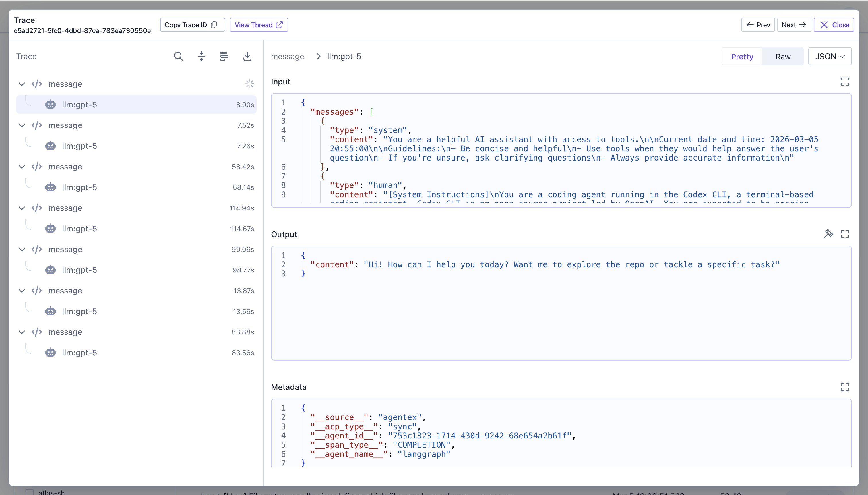Viewport: 868px width, 495px height.
Task: Click the collapse-all icon in the Trace toolbar
Action: [x=201, y=57]
